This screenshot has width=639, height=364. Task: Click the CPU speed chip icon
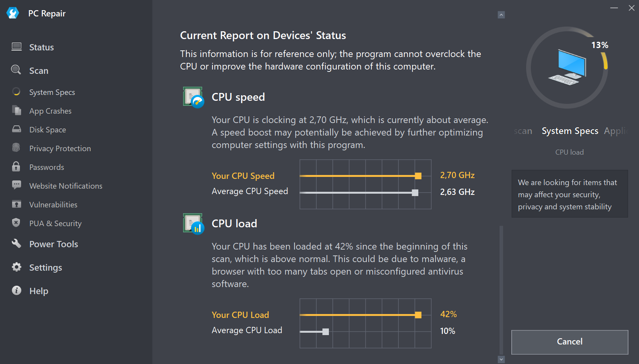(x=193, y=97)
